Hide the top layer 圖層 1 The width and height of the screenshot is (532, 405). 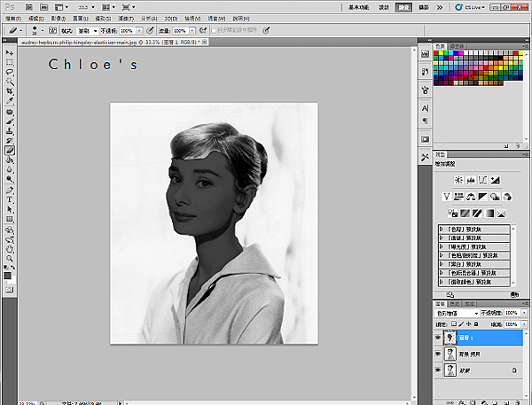click(x=438, y=338)
